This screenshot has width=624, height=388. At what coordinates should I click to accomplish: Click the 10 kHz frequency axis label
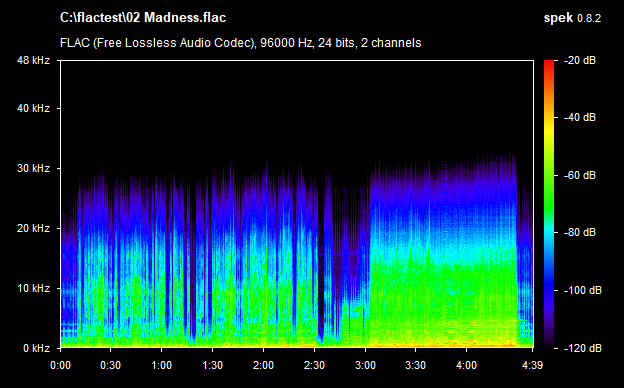point(33,288)
